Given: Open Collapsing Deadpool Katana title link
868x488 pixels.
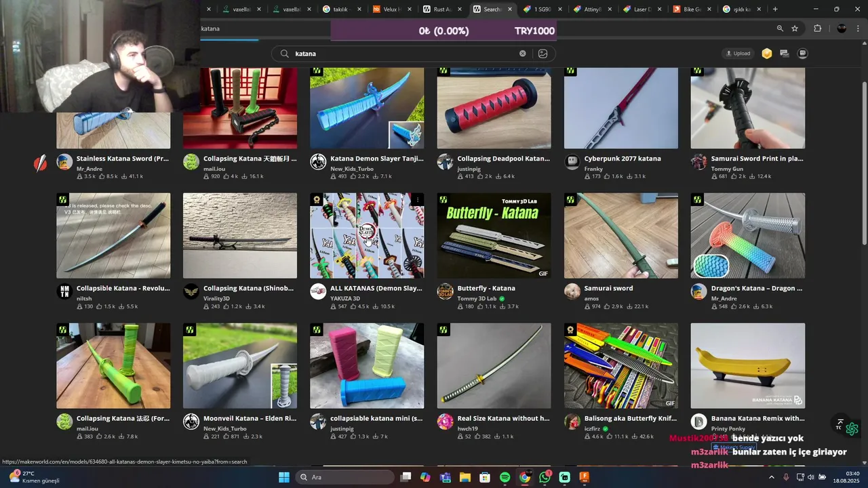Looking at the screenshot, I should pos(503,159).
